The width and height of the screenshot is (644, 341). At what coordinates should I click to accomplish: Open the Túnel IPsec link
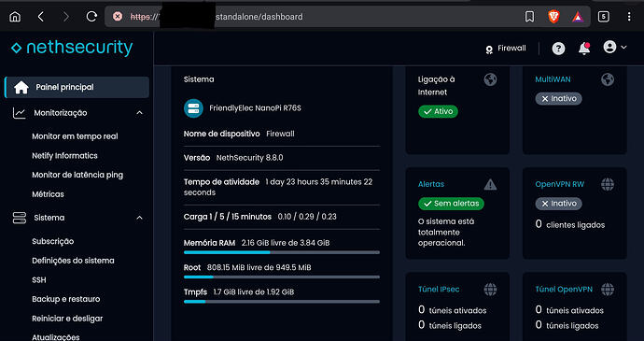439,290
